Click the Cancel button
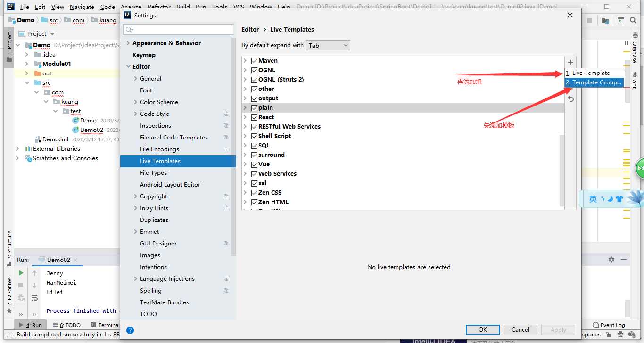The height and width of the screenshot is (343, 644). pyautogui.click(x=520, y=330)
